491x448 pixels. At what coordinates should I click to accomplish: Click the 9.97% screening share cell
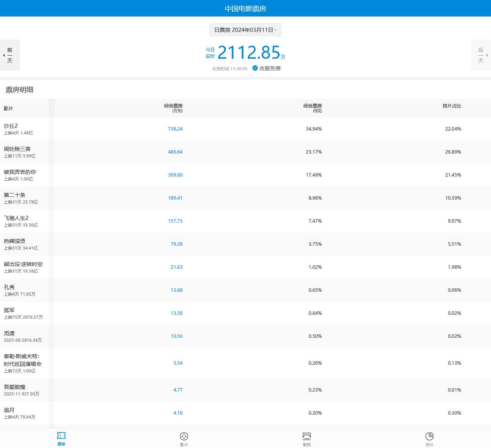[455, 221]
